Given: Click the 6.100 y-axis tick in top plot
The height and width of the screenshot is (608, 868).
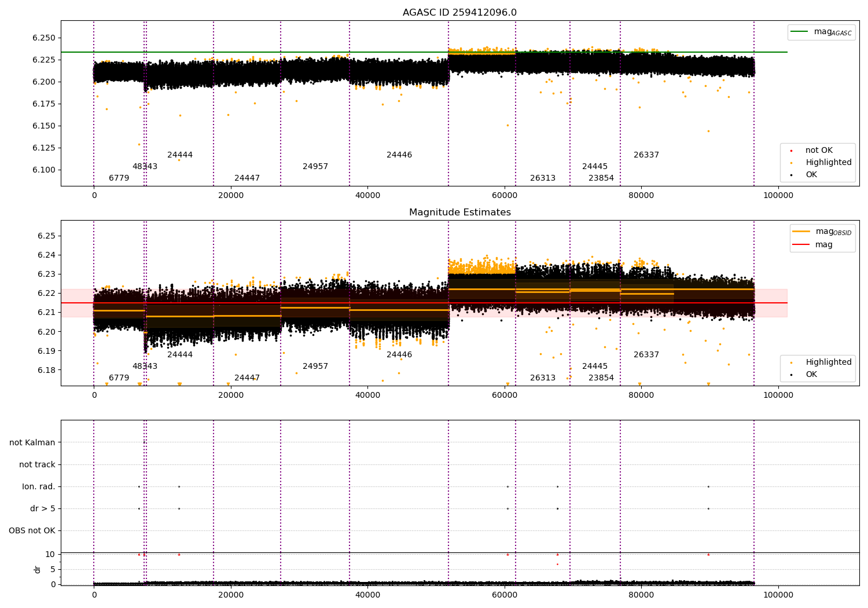Looking at the screenshot, I should [44, 170].
